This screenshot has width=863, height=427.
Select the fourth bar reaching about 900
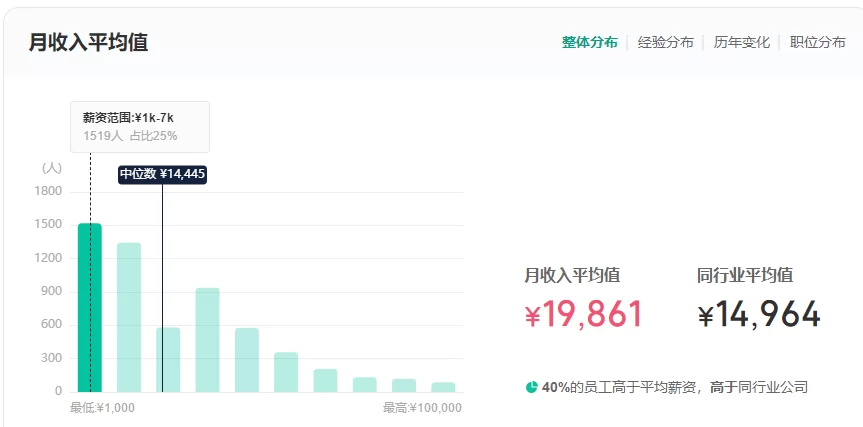(x=207, y=340)
